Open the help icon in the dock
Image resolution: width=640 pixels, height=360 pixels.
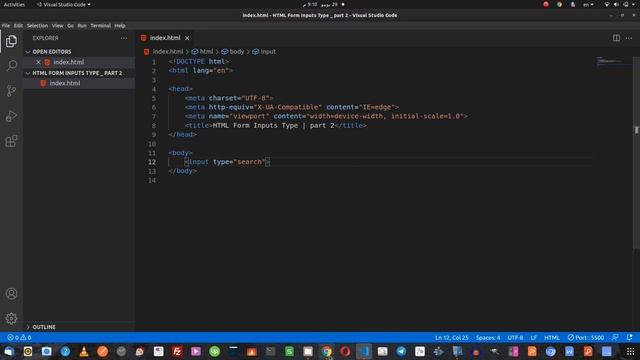65,351
